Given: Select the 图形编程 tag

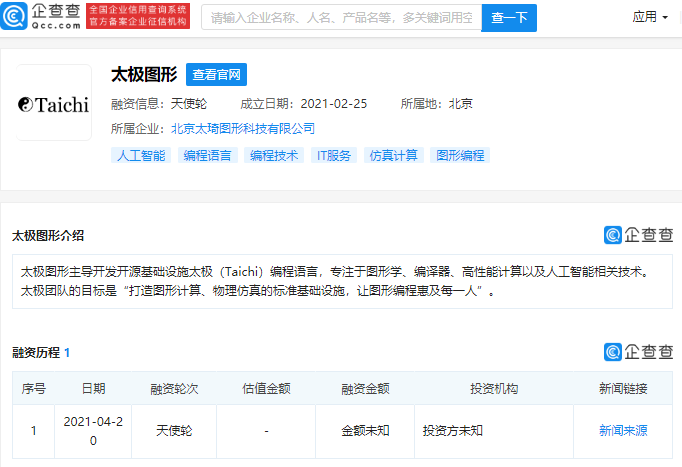Looking at the screenshot, I should [460, 155].
